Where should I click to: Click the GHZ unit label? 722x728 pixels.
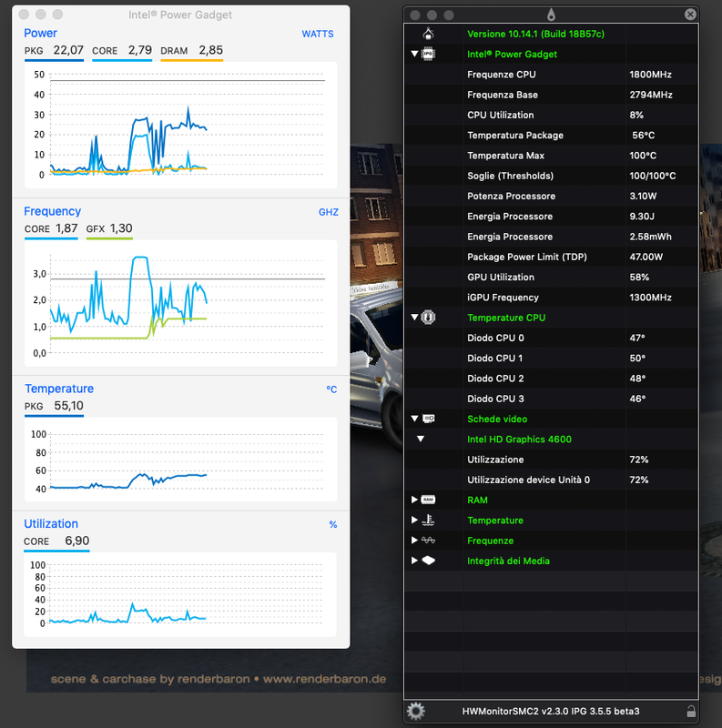point(329,212)
